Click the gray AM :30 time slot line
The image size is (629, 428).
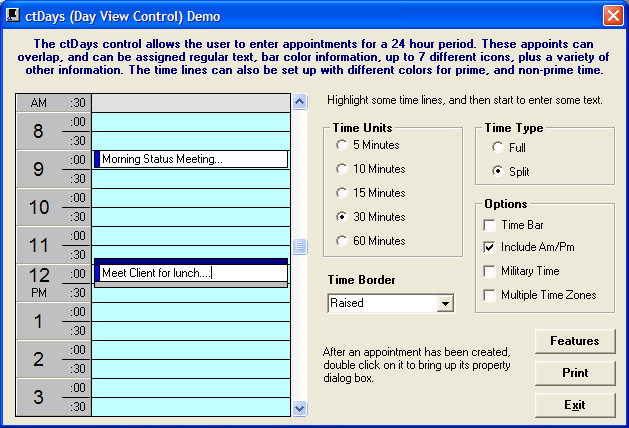191,103
